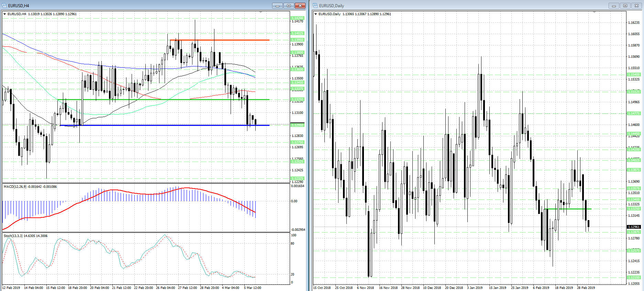The height and width of the screenshot is (291, 644).
Task: Click the 1.13575 price label on Daily chart
Action: [634, 188]
